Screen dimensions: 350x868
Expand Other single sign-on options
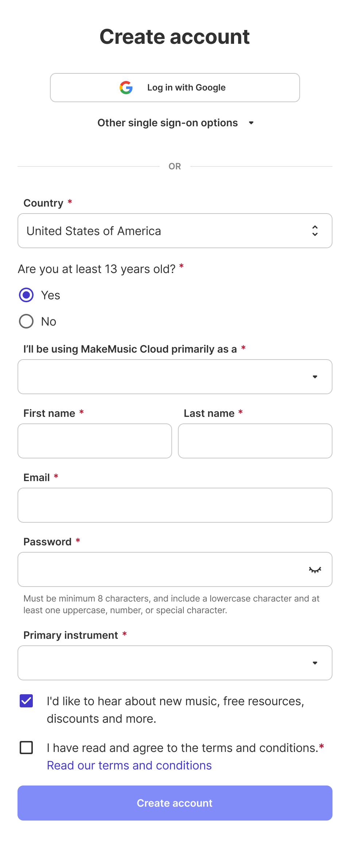pos(168,123)
